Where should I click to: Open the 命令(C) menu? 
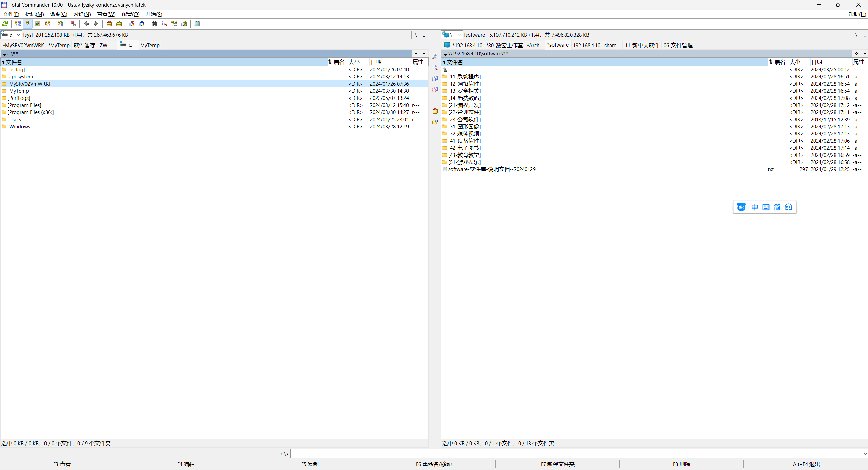[58, 14]
